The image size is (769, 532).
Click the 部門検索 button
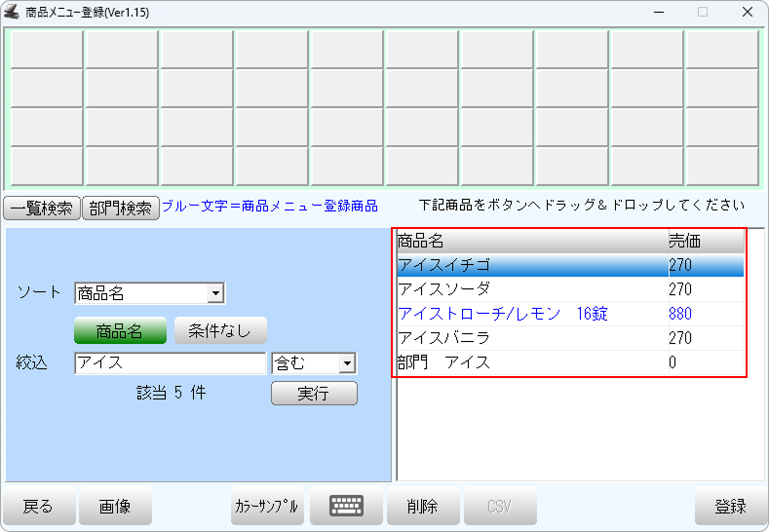click(121, 208)
